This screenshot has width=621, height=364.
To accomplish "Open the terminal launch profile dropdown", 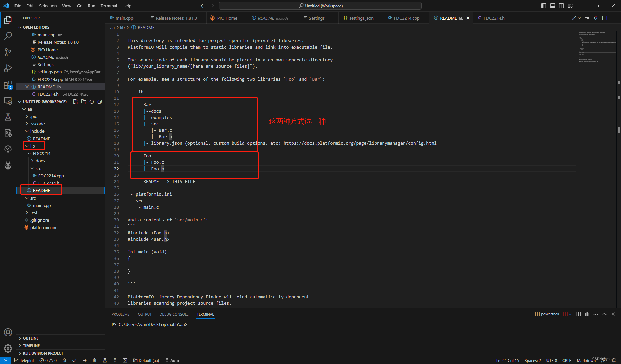I will pos(570,314).
